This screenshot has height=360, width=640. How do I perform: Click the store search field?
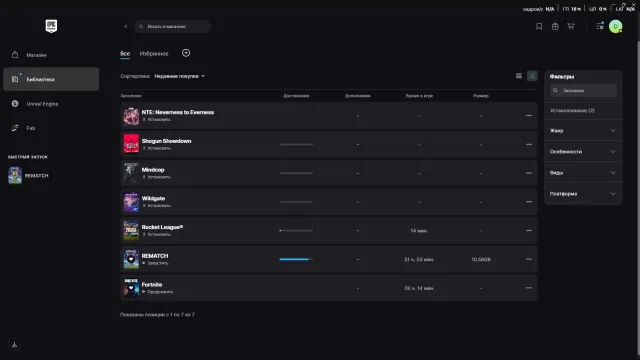(173, 27)
